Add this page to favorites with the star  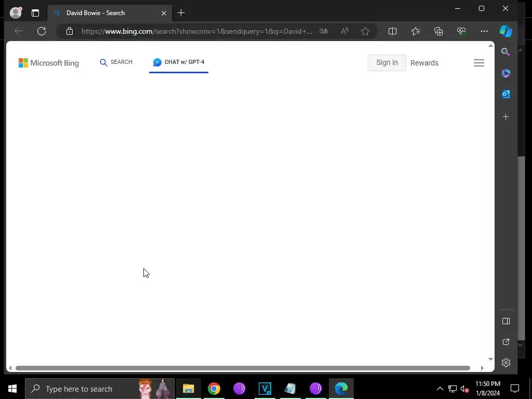coord(365,31)
